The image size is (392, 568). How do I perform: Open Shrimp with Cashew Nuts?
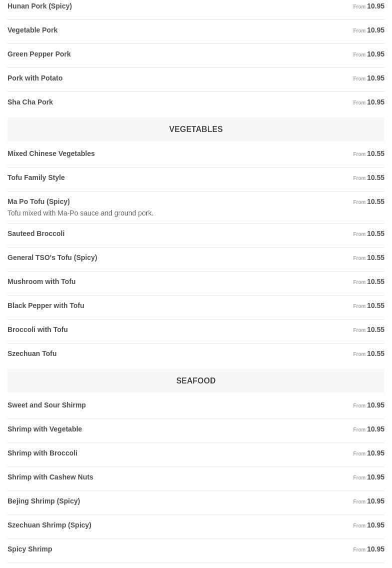pos(50,477)
